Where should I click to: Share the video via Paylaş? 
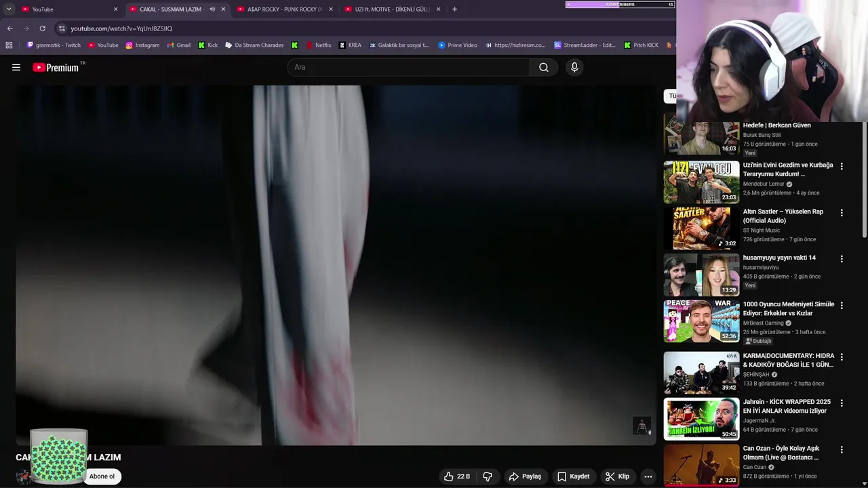[525, 476]
